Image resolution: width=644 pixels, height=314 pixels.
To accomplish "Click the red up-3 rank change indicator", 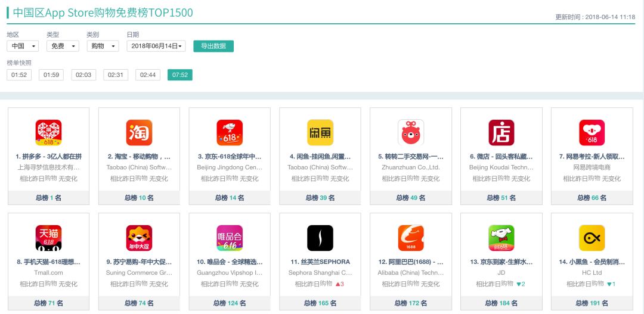I will click(x=340, y=284).
